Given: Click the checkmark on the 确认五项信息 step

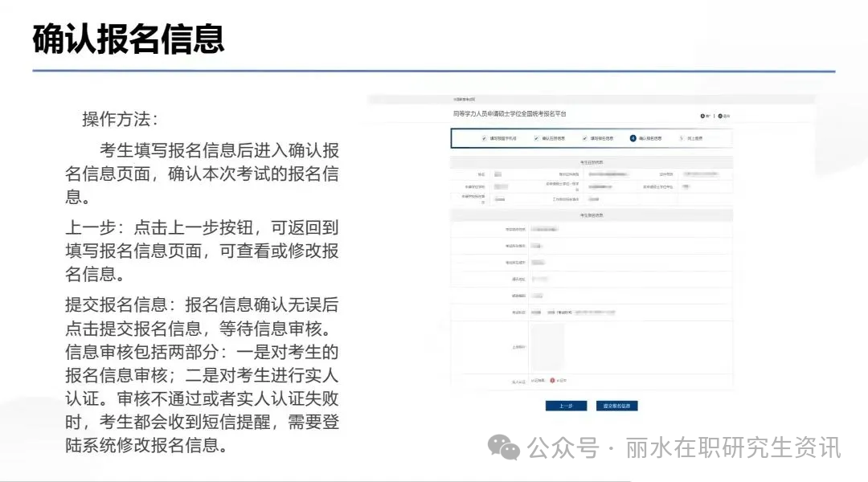Looking at the screenshot, I should (536, 138).
